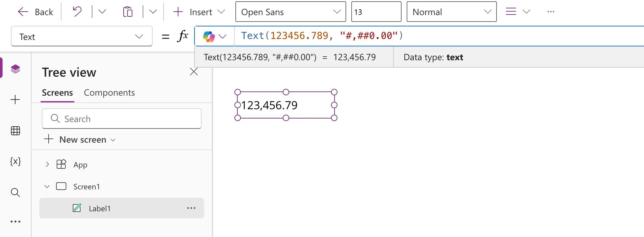Collapse the Screen1 tree node
Screen dimensions: 644x237
coord(47,186)
